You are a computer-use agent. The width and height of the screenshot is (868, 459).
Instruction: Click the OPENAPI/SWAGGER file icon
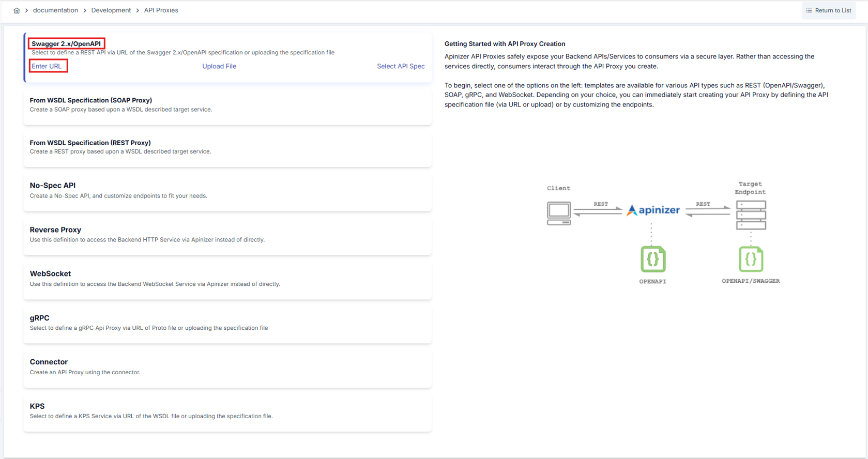[751, 259]
